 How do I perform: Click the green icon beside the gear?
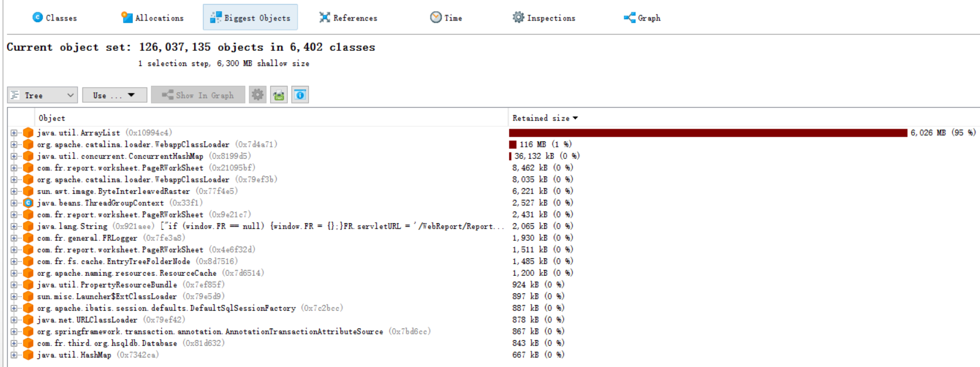[279, 95]
